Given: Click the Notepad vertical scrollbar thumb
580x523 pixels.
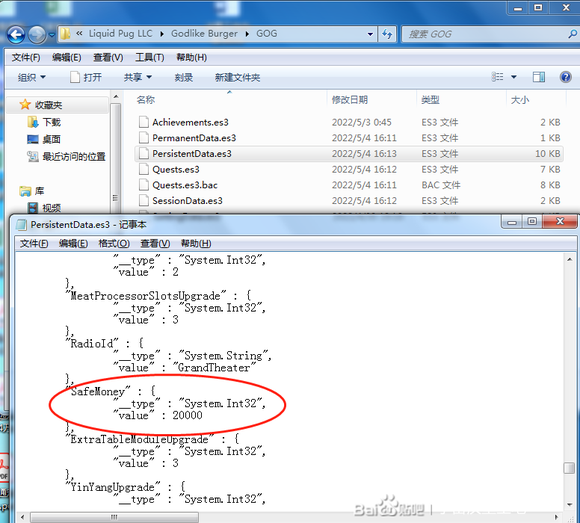Looking at the screenshot, I should [569, 468].
